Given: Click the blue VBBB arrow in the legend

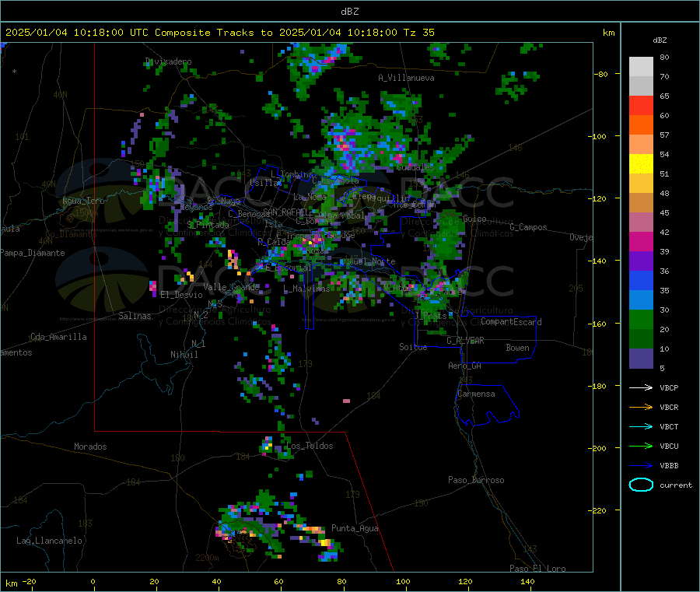Looking at the screenshot, I should [x=641, y=466].
